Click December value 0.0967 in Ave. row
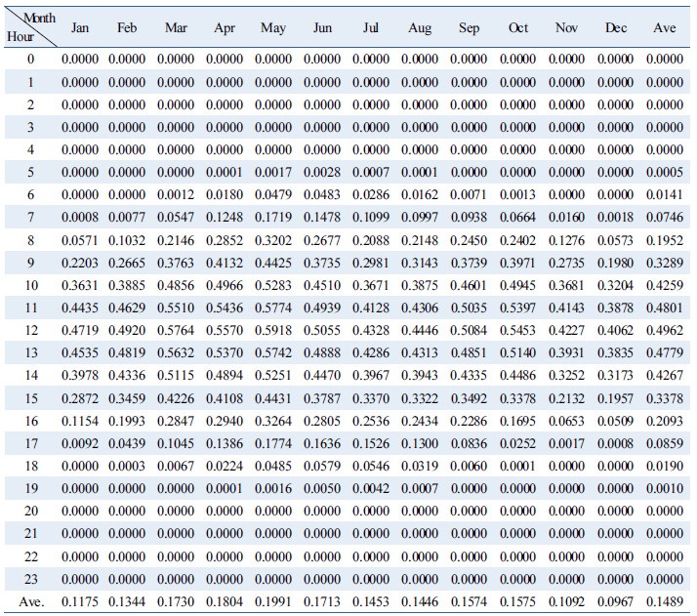The image size is (697, 616). point(616,601)
